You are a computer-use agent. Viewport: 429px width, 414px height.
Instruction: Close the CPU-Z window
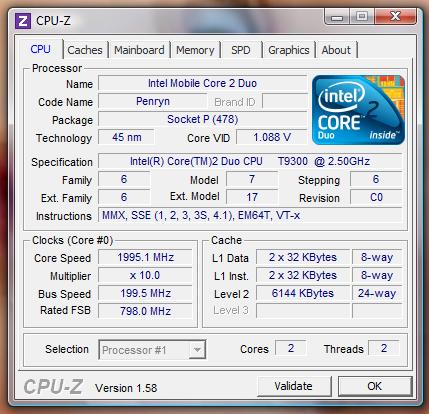tap(395, 17)
